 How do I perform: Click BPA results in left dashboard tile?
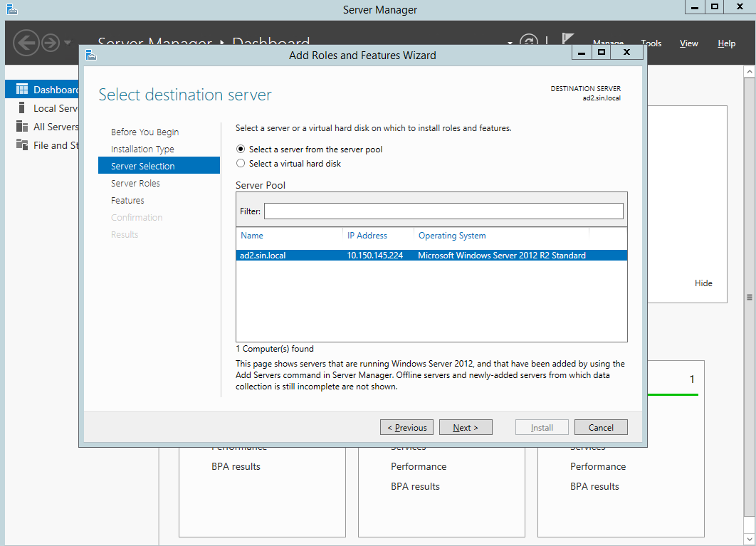click(236, 466)
